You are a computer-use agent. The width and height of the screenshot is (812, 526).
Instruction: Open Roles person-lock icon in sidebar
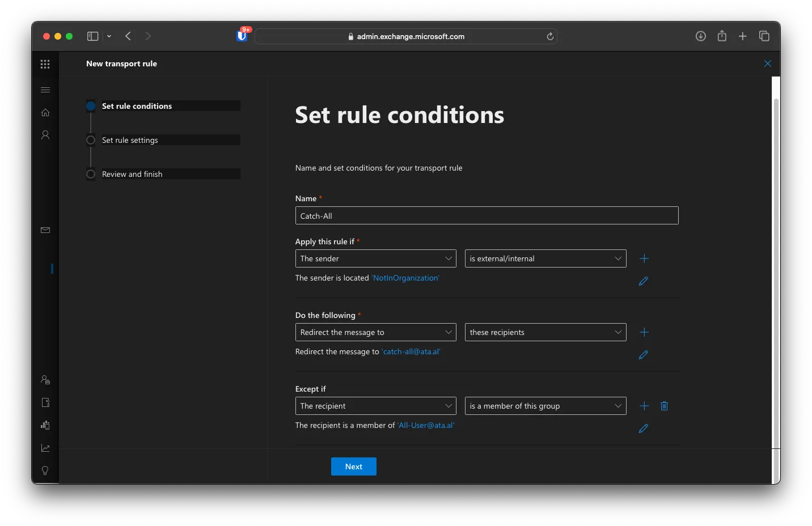click(x=45, y=380)
